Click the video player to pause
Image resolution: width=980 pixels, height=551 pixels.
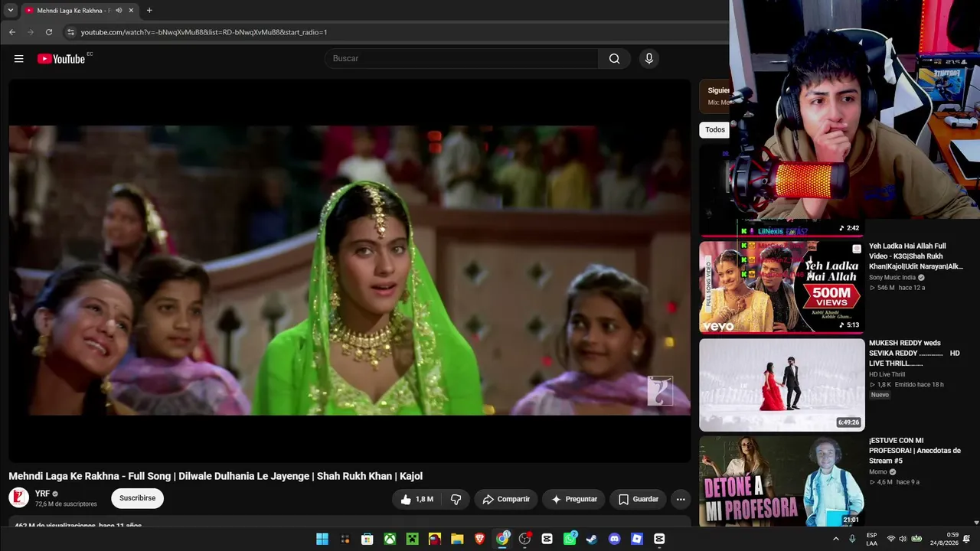350,271
